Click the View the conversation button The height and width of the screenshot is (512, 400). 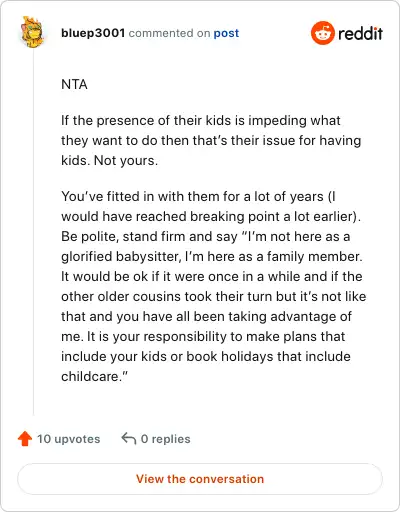[x=200, y=479]
